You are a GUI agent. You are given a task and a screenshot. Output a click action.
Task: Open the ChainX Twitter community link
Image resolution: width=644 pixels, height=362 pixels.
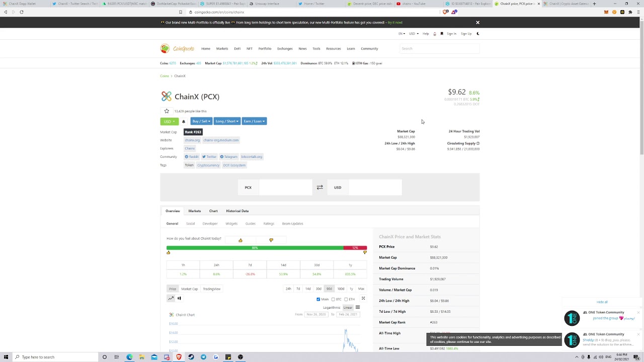pos(209,157)
